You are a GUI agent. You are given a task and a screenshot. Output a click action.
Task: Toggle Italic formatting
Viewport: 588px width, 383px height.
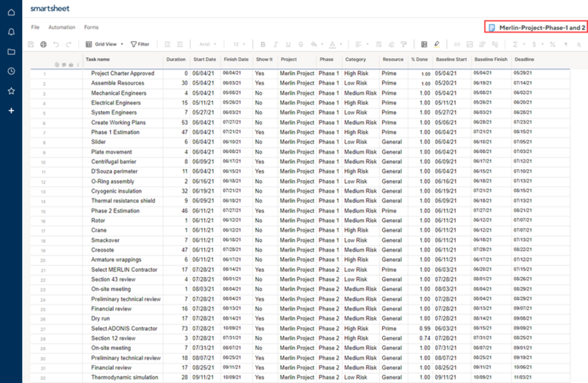point(275,44)
